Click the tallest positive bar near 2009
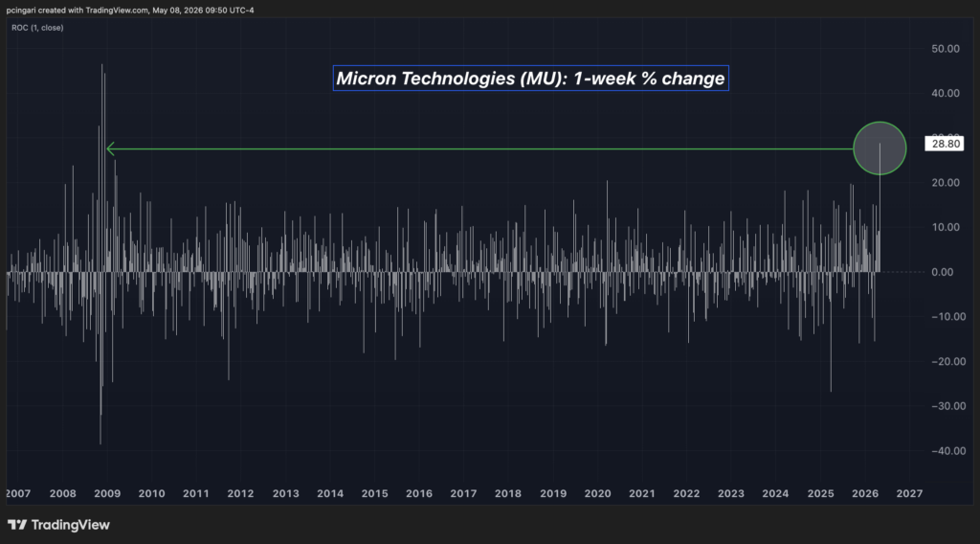 click(101, 168)
